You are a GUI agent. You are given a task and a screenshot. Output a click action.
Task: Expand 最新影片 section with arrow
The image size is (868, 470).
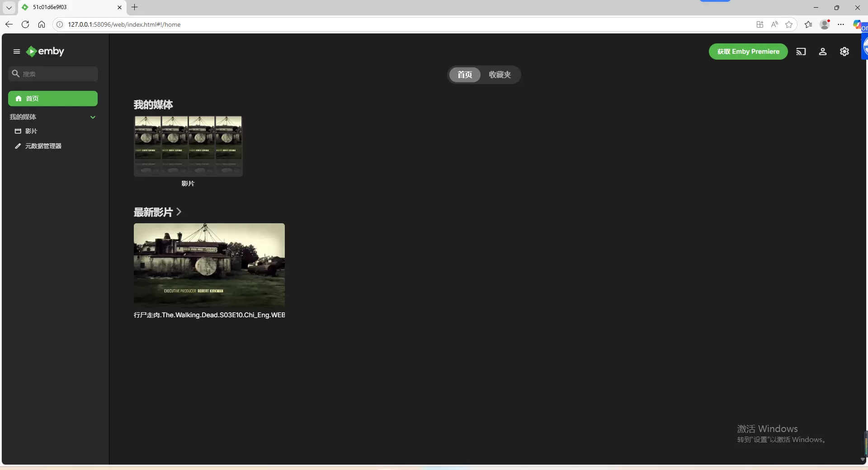pos(179,211)
